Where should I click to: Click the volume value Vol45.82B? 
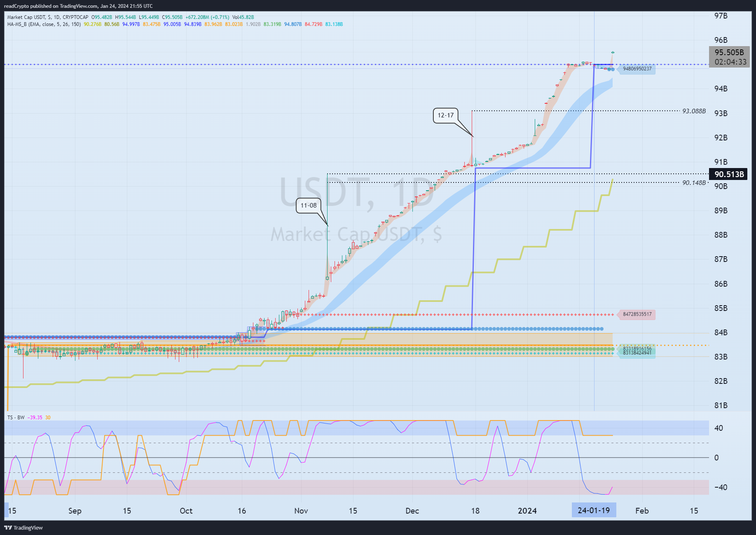[243, 17]
